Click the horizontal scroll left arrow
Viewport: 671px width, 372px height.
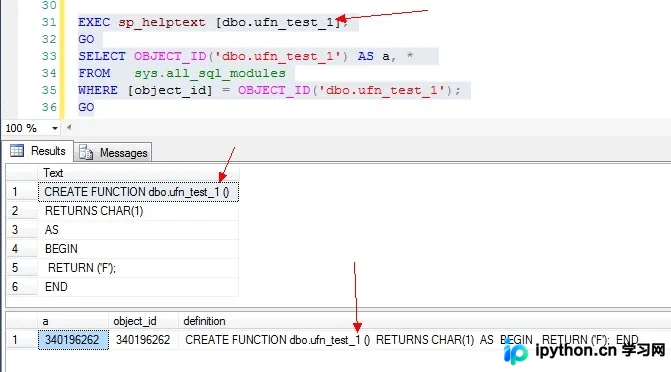coord(69,127)
